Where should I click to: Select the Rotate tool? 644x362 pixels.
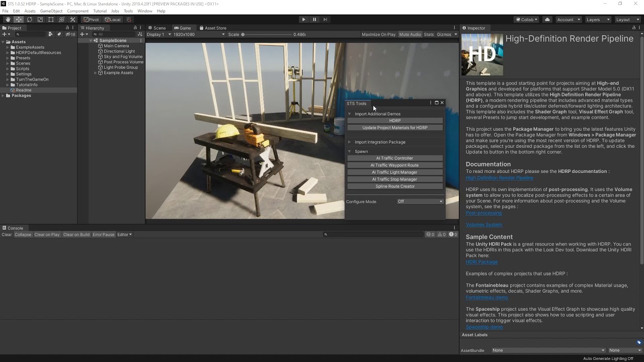29,20
